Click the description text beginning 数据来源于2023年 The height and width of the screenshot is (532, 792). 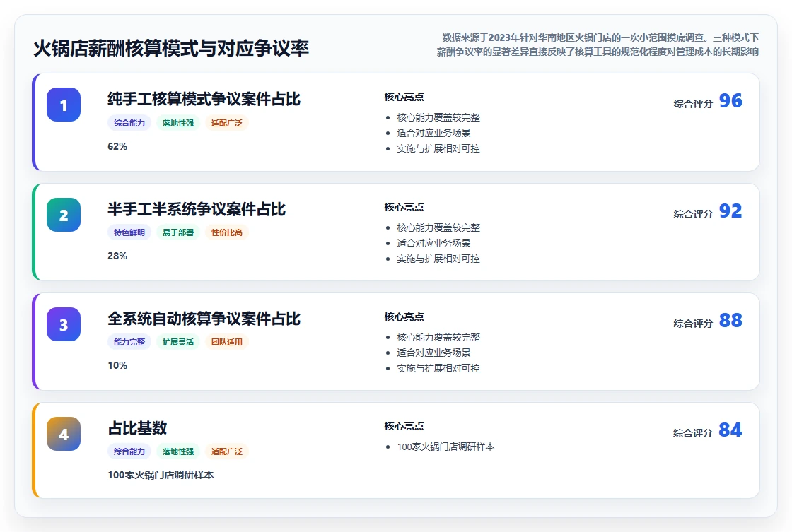pos(598,45)
